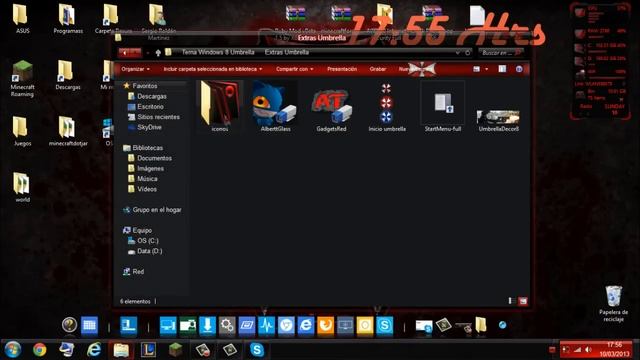Select Bibliotecas in navigation pane
Screen dimensions: 640x360
pyautogui.click(x=147, y=148)
